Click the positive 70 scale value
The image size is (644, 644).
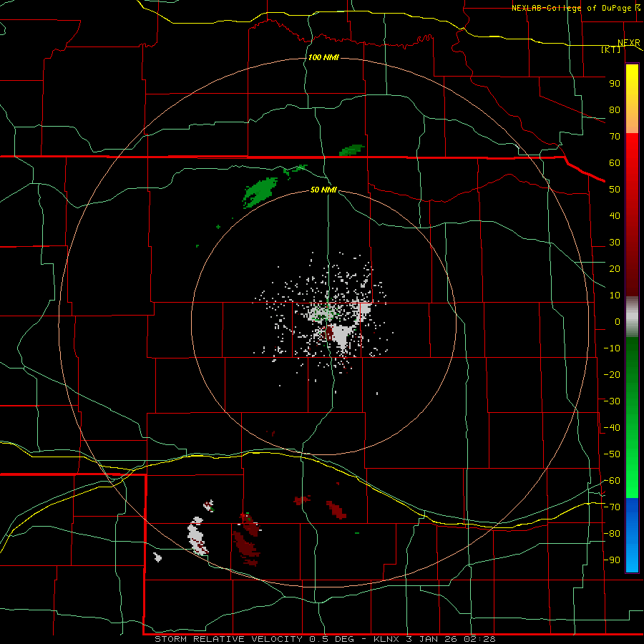pos(615,137)
